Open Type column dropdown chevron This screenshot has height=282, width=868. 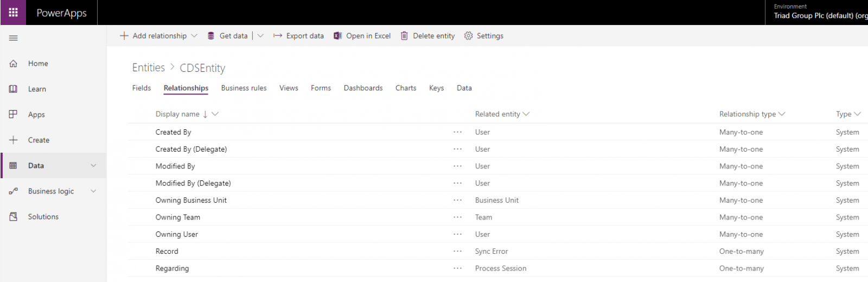857,114
